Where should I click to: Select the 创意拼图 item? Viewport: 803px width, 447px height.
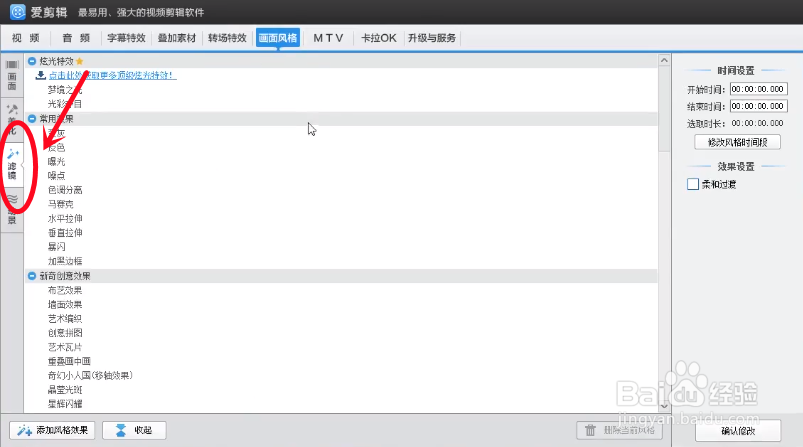[65, 333]
